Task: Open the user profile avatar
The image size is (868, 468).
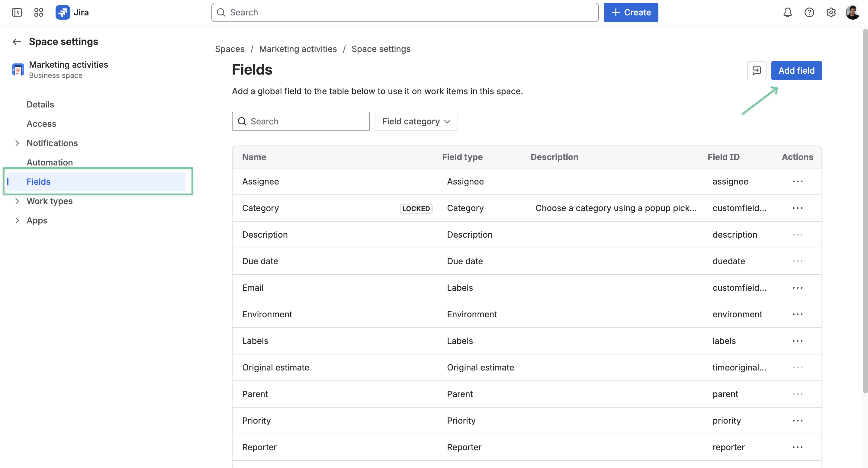Action: pyautogui.click(x=853, y=12)
